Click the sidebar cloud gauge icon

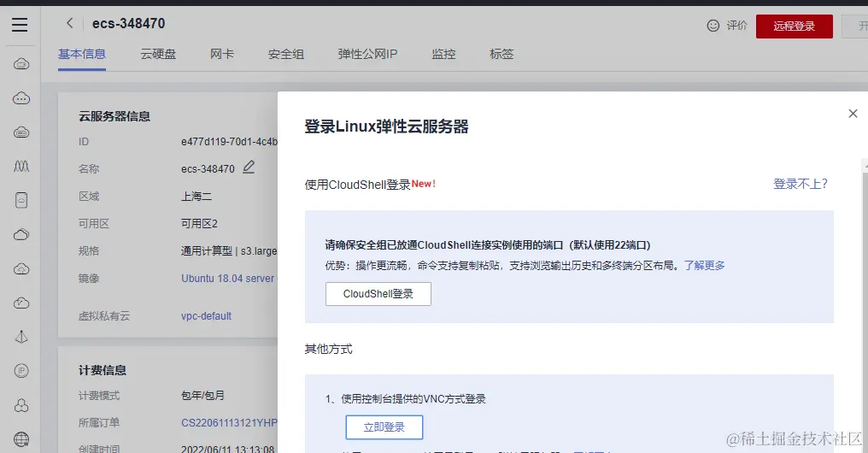point(21,303)
